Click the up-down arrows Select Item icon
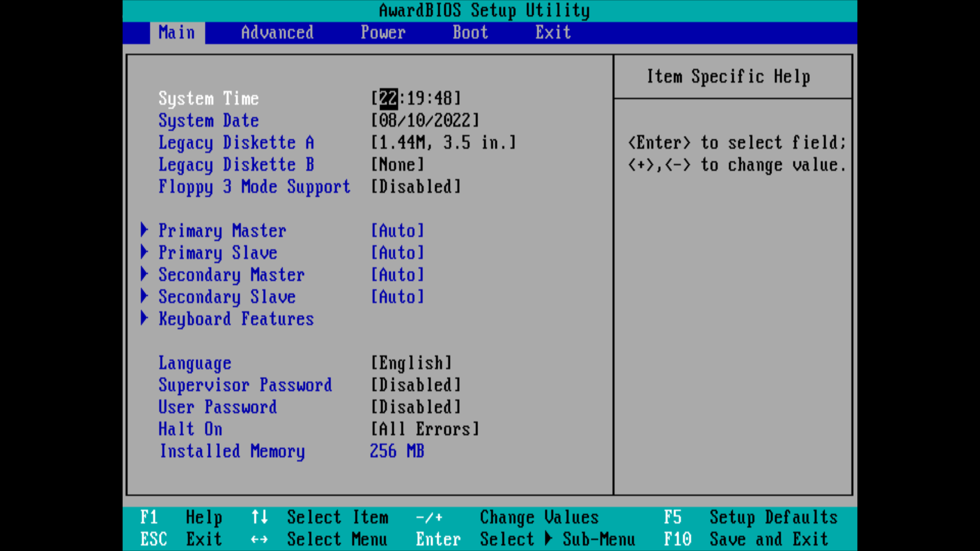The width and height of the screenshot is (980, 551). coord(260,517)
